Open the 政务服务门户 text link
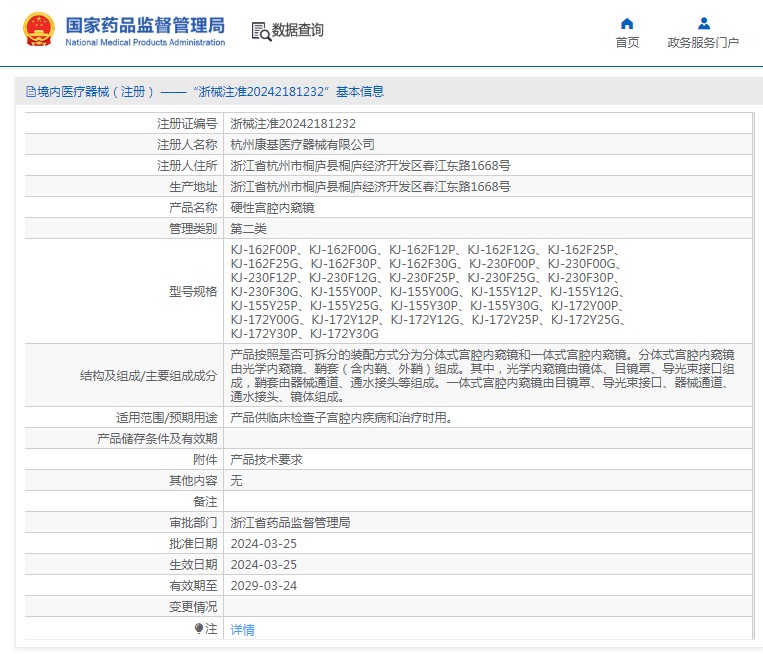This screenshot has width=763, height=654. pos(703,43)
